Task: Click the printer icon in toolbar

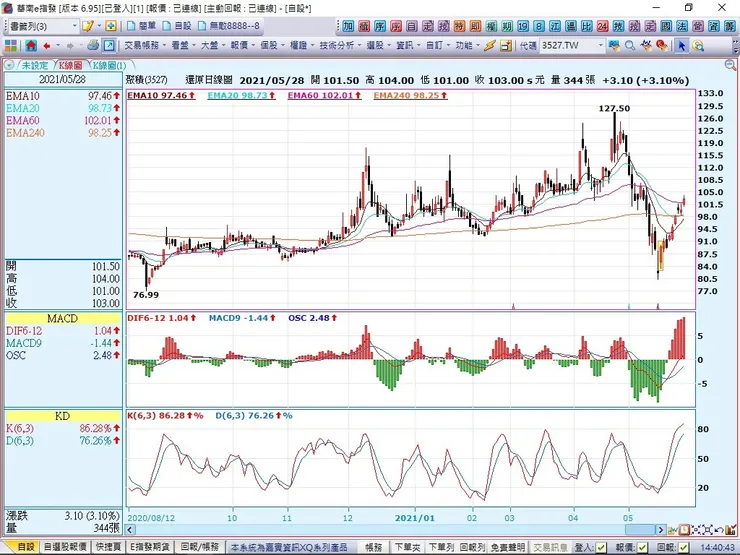Action: click(x=93, y=45)
